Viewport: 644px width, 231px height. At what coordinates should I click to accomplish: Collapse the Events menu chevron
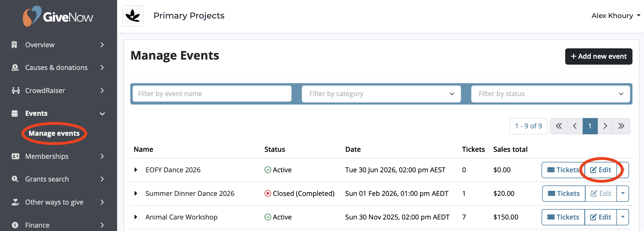[102, 114]
